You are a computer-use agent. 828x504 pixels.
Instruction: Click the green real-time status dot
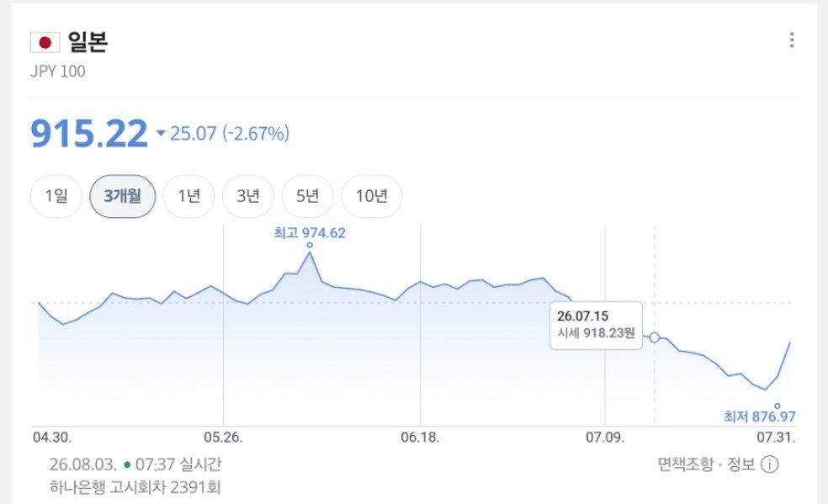(127, 465)
